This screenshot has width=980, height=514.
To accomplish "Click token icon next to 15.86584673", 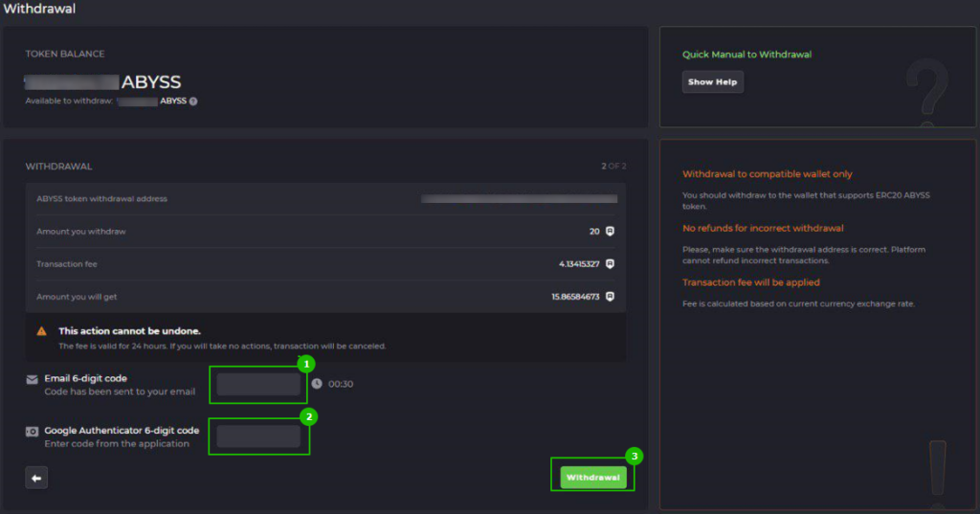I will click(x=610, y=297).
